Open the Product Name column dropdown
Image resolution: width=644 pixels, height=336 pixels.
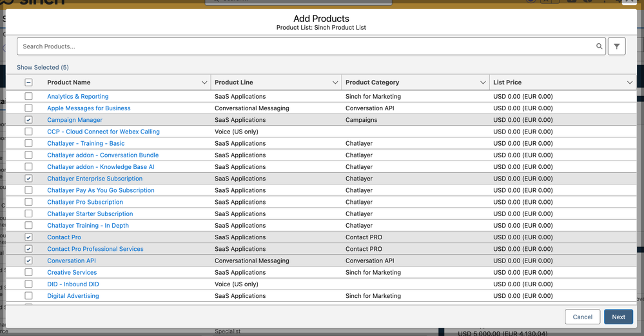tap(204, 83)
